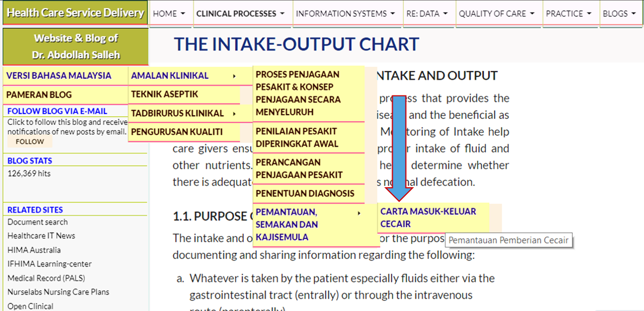
Task: Open PENILAIAN PESAKIT DIPERINGKAT AWAL item
Action: (297, 137)
